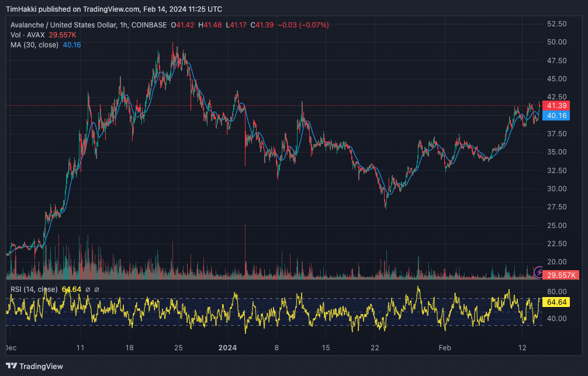Click the O41.42 open price value
588x376 pixels.
(182, 25)
